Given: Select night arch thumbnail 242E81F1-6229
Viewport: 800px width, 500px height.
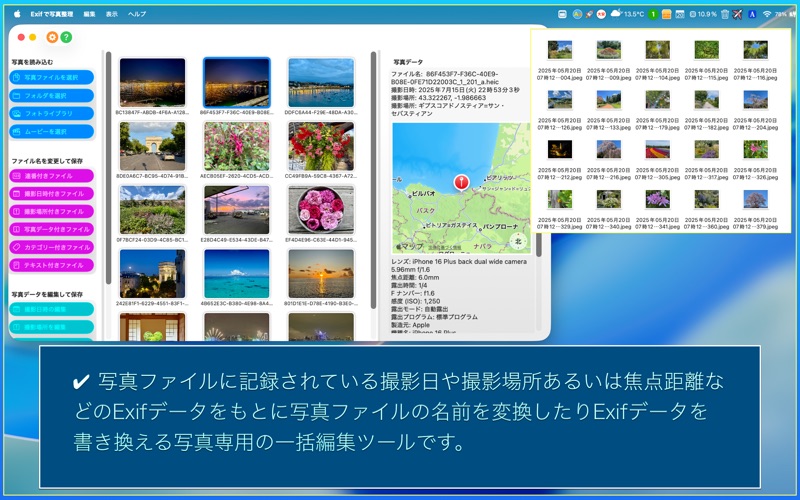Looking at the screenshot, I should (x=153, y=273).
